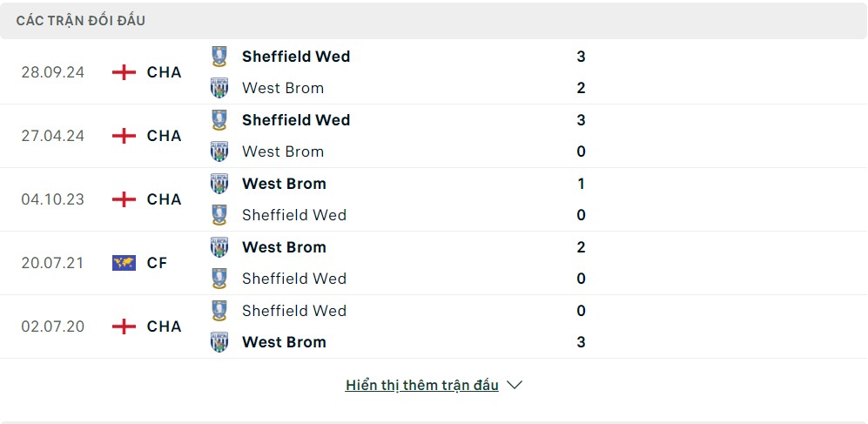Click Sheffield Wed name in 04.10.23 match
Image resolution: width=868 pixels, height=424 pixels.
(294, 215)
